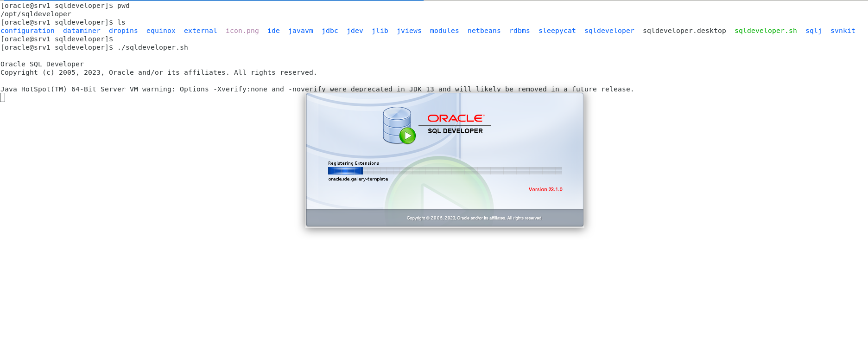Click the 'Oracle SQL Developer' terminal output line
Viewport: 868px width, 355px height.
click(42, 64)
